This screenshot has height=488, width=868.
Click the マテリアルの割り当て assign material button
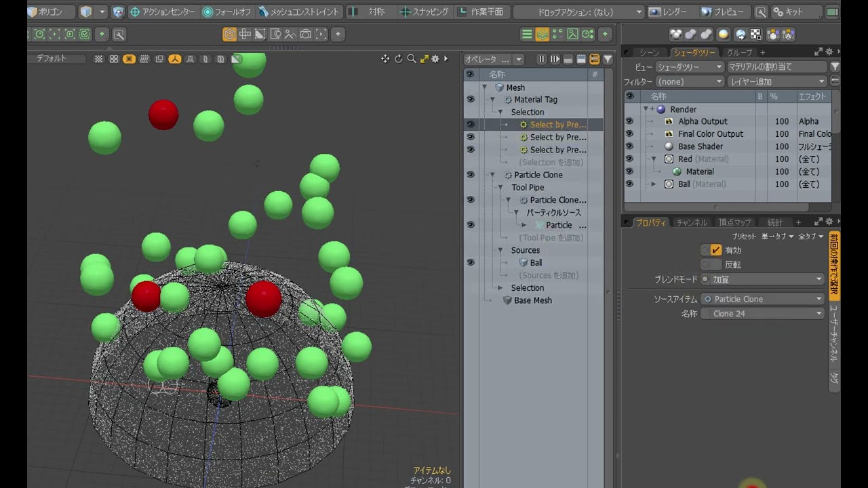point(777,66)
